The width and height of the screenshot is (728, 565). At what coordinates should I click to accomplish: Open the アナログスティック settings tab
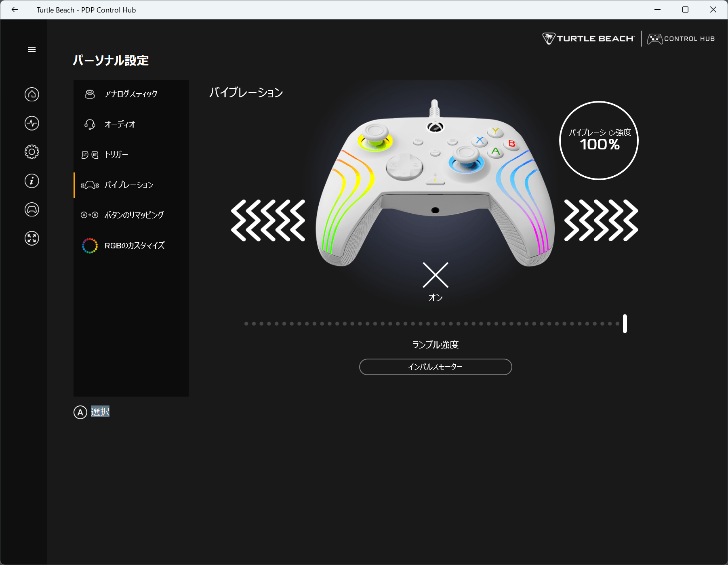click(130, 94)
